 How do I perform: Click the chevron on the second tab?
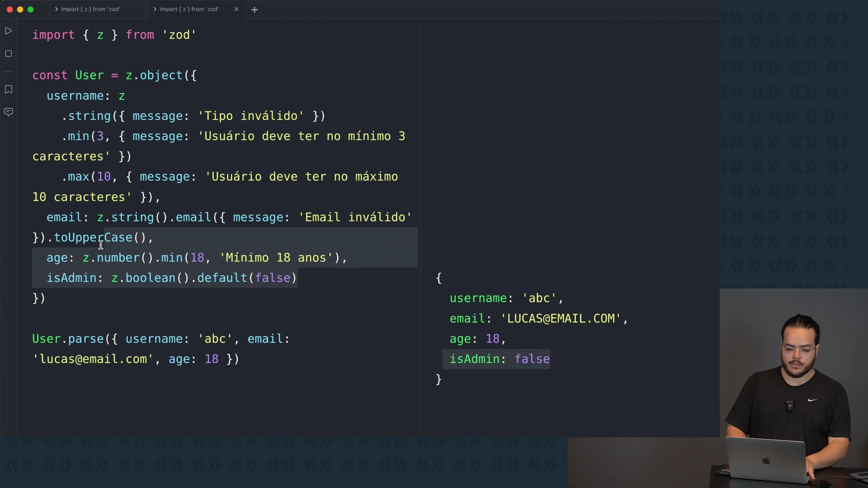click(155, 9)
